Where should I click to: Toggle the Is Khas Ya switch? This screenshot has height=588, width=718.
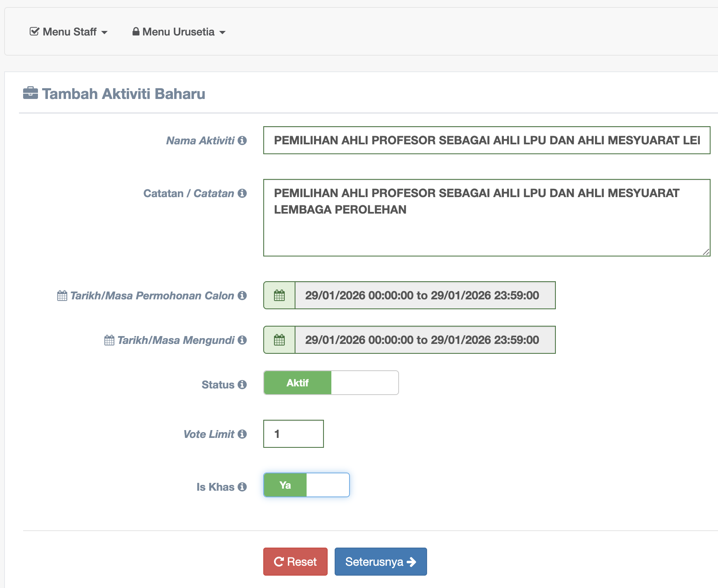click(306, 485)
